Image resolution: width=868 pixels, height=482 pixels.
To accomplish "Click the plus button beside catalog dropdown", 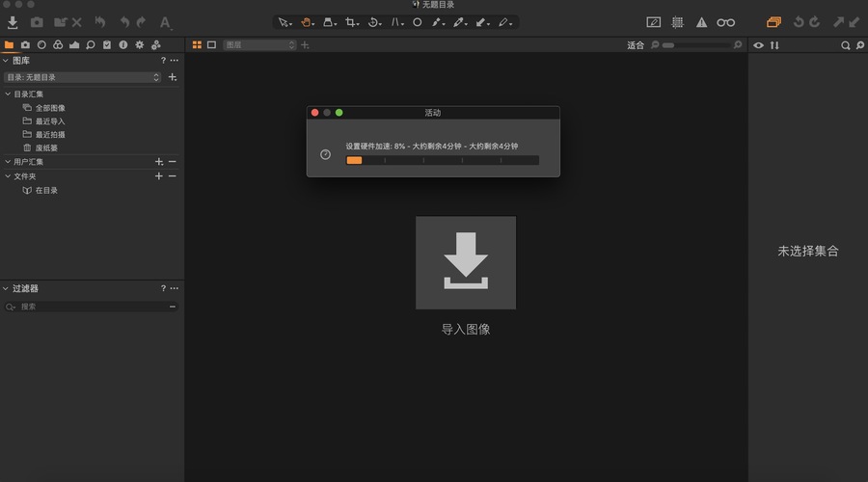I will 173,77.
